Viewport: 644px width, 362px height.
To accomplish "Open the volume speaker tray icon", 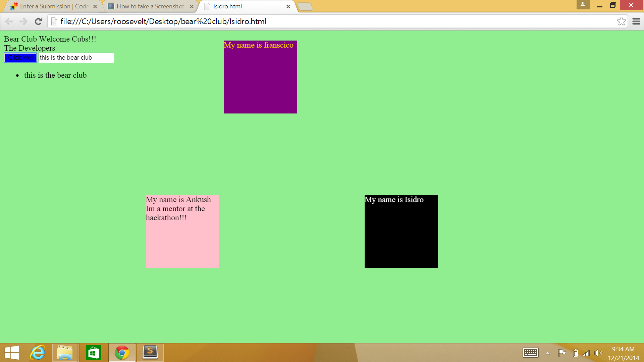I will pyautogui.click(x=598, y=353).
